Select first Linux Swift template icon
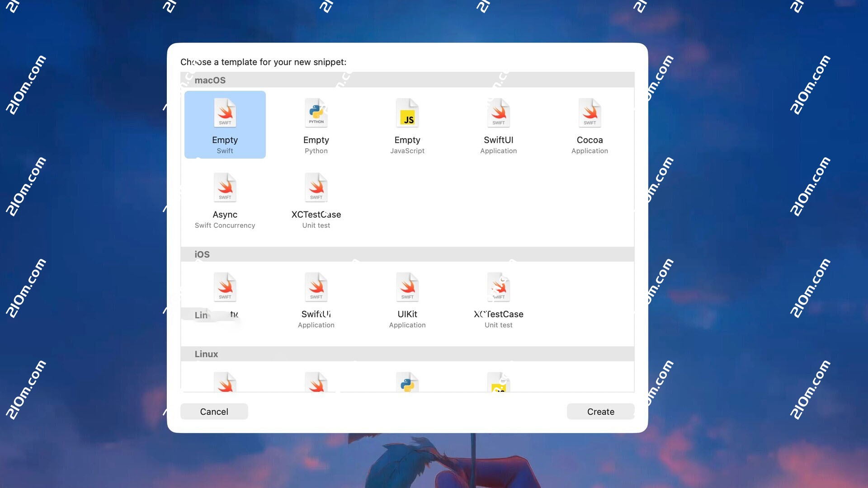Screen dimensions: 868x488 225,382
